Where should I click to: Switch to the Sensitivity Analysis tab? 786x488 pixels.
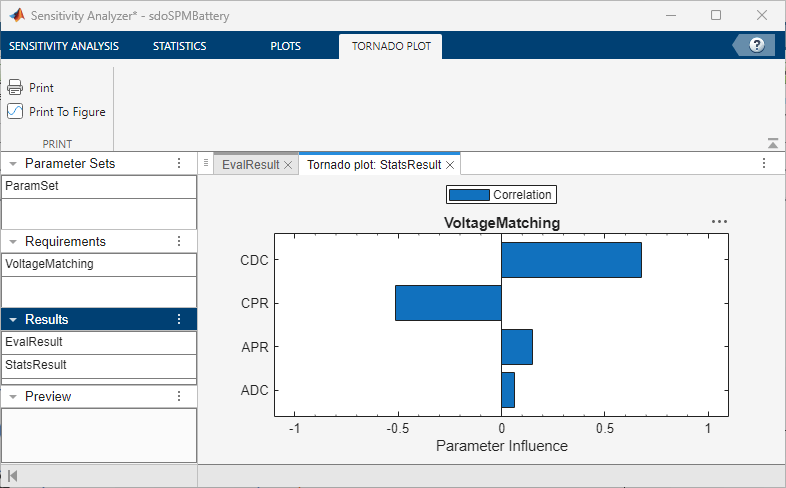pos(64,46)
